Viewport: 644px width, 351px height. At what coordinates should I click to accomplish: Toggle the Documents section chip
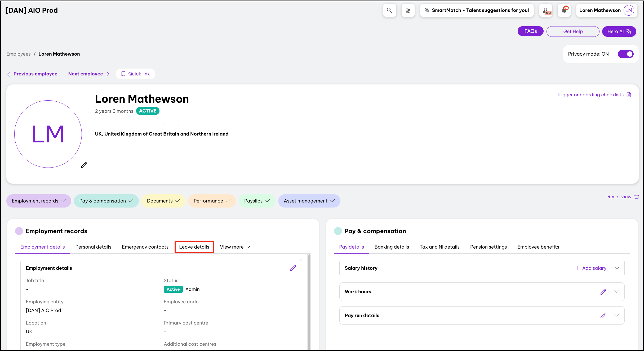pyautogui.click(x=163, y=201)
